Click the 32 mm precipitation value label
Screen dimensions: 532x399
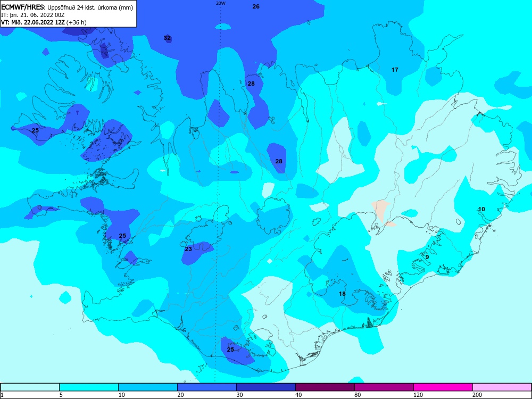[167, 38]
